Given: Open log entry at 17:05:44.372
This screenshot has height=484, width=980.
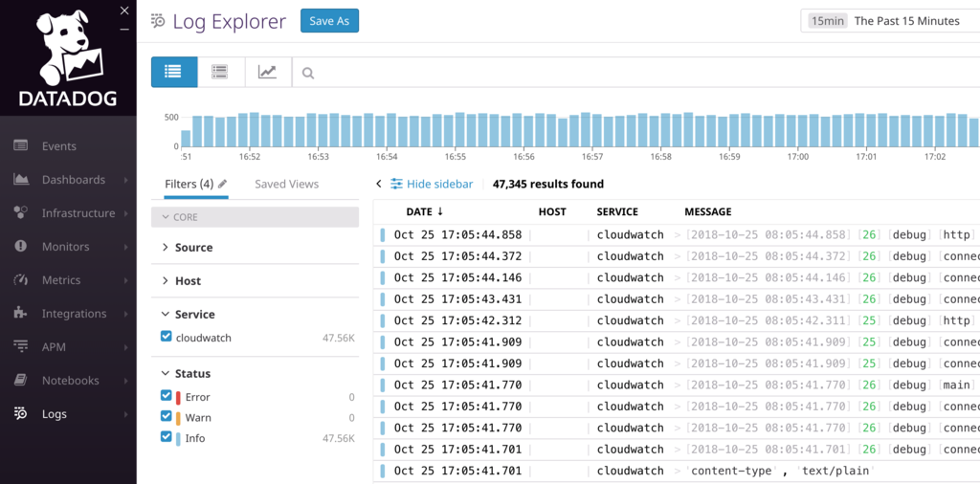Looking at the screenshot, I should point(677,256).
